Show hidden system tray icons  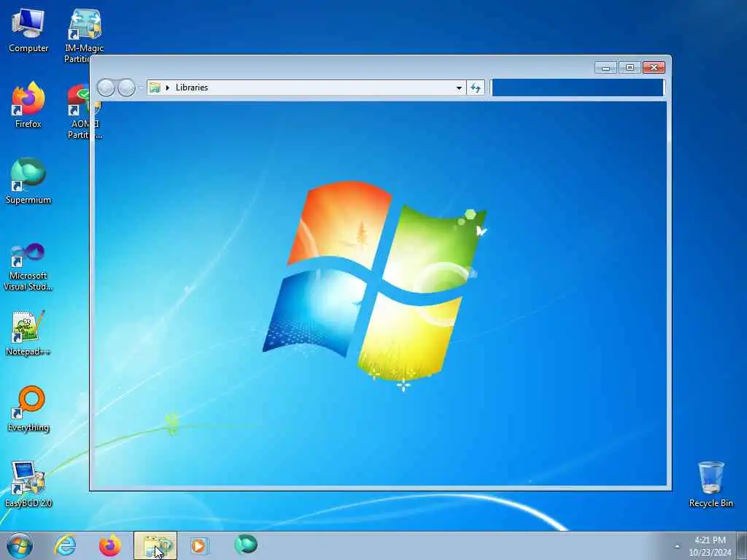677,546
